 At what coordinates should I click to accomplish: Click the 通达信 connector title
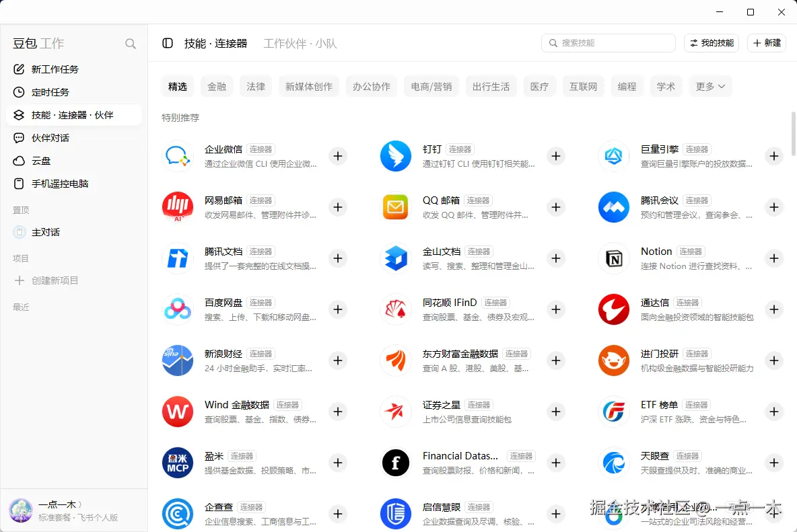655,303
